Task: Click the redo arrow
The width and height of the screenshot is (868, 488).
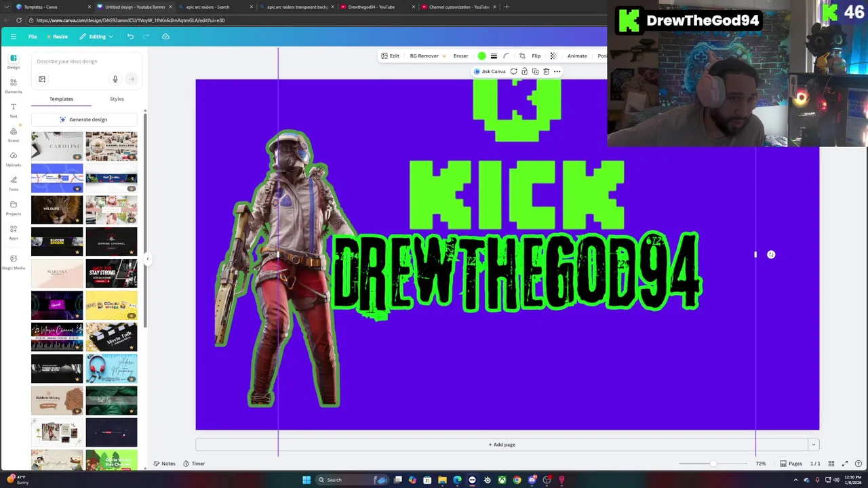Action: coord(146,37)
